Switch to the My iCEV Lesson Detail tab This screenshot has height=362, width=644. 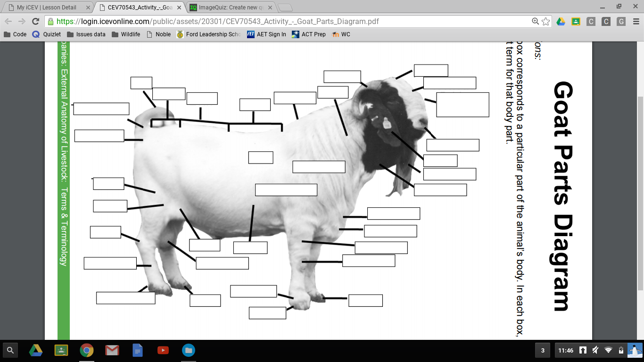[x=46, y=8]
